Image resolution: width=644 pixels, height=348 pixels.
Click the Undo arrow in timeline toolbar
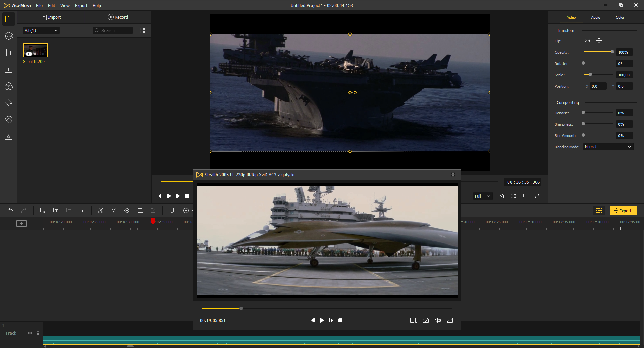tap(11, 211)
